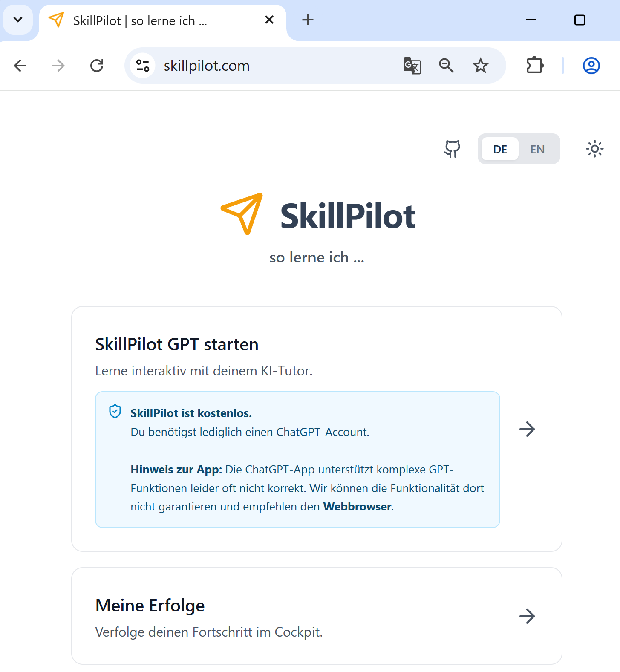Go forward in browser history

[58, 66]
